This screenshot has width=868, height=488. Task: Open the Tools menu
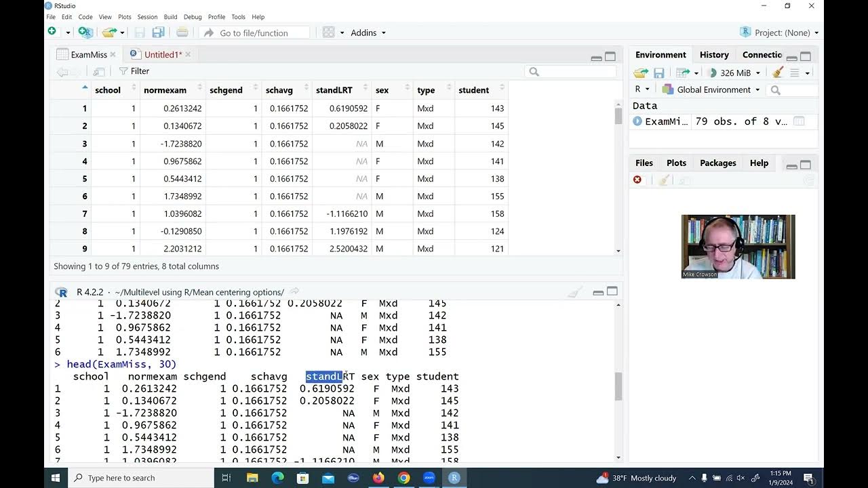pyautogui.click(x=238, y=17)
